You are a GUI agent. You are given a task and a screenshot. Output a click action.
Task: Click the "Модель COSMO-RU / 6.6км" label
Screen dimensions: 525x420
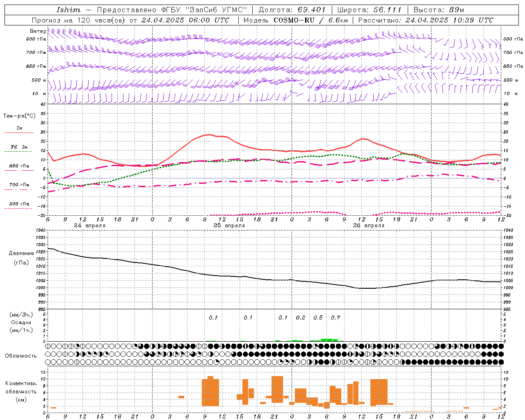tap(295, 20)
